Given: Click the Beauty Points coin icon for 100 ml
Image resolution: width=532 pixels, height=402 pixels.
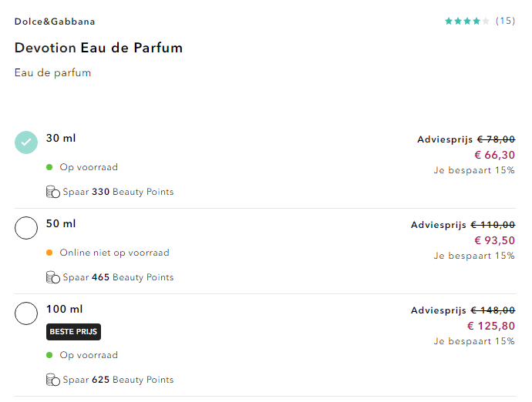Looking at the screenshot, I should [x=52, y=380].
